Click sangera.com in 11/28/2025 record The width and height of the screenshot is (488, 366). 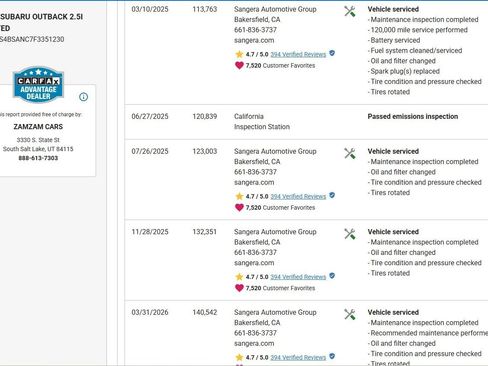point(254,263)
